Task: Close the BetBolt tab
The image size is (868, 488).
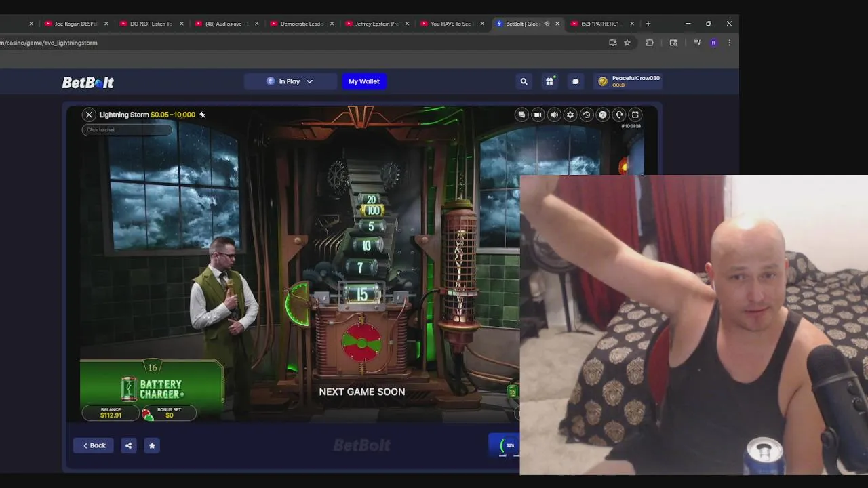Action: click(557, 24)
